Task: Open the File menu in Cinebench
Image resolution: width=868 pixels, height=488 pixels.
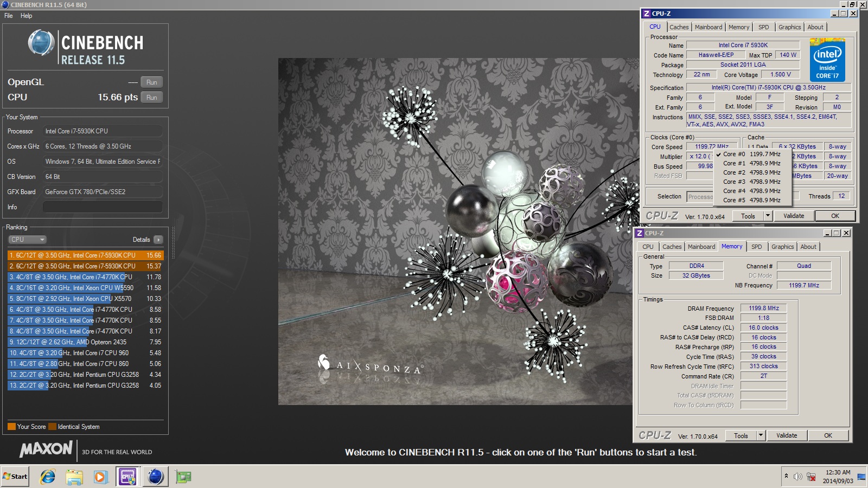Action: [9, 16]
